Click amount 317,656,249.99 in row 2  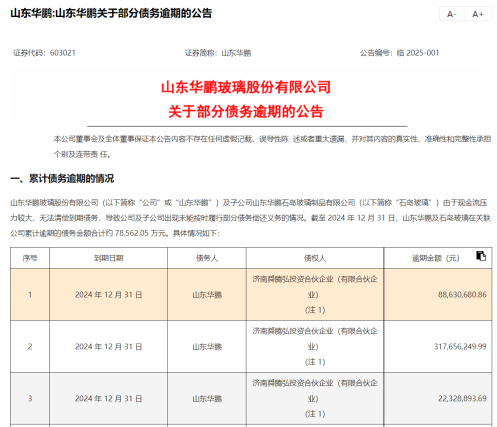tap(460, 347)
